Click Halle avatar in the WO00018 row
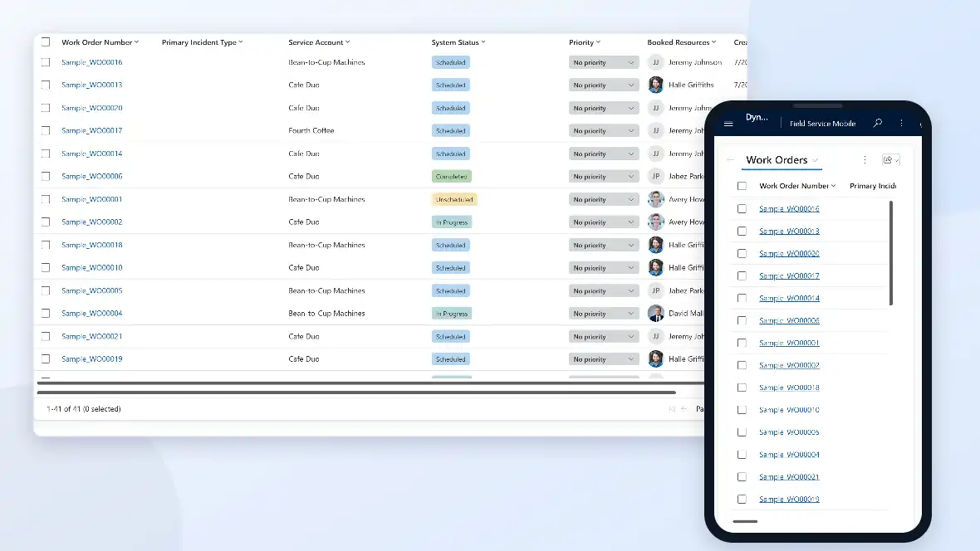Image resolution: width=980 pixels, height=551 pixels. 655,245
